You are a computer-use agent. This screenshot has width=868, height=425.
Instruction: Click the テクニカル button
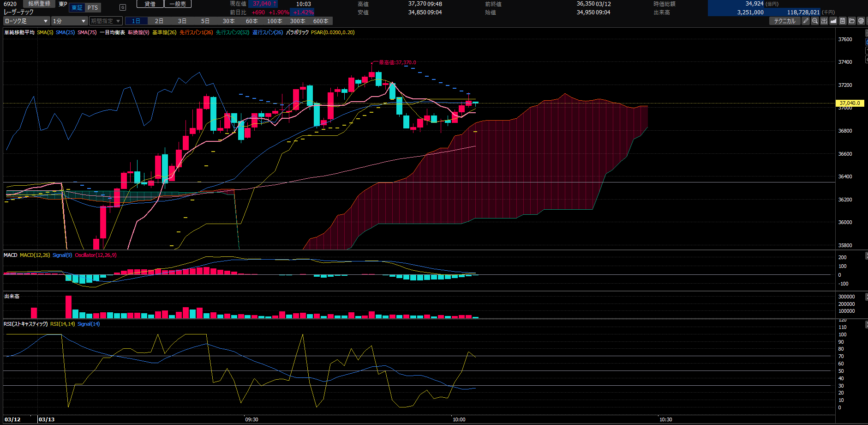coord(784,21)
